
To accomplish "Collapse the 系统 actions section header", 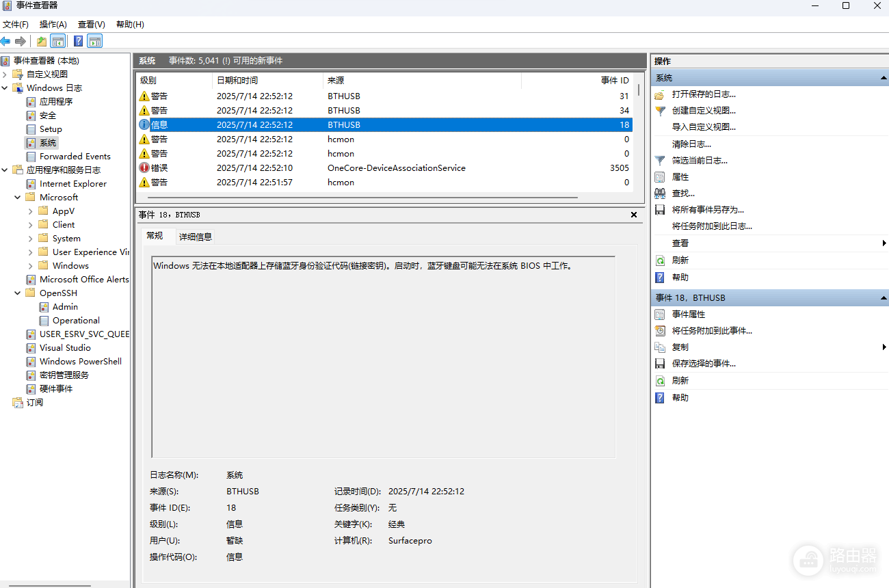I will tap(884, 79).
